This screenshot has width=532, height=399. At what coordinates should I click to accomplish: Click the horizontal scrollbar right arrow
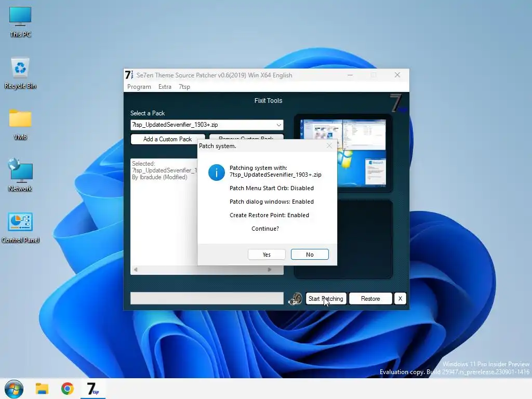click(270, 270)
